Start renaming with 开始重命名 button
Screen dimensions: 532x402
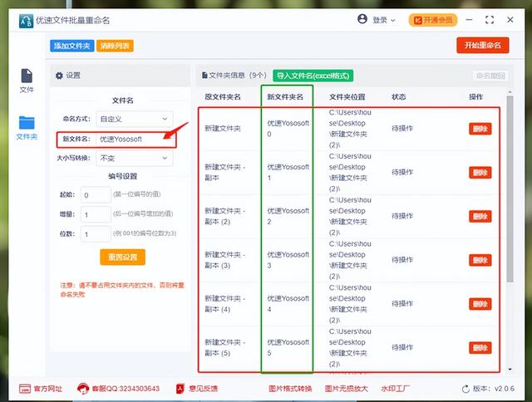pyautogui.click(x=482, y=46)
